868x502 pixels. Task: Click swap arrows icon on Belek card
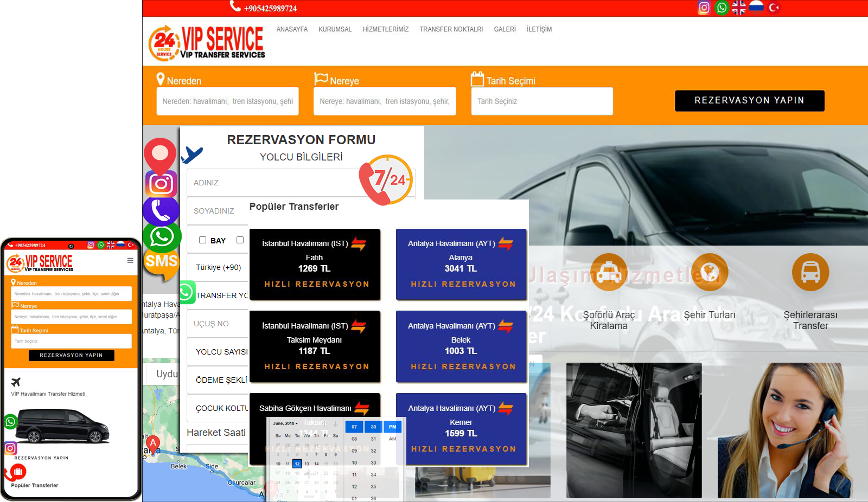506,326
